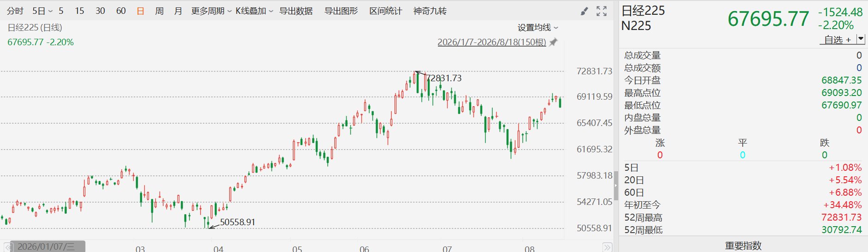
Task: Pin the date range with pushpin icon
Action: tap(554, 42)
